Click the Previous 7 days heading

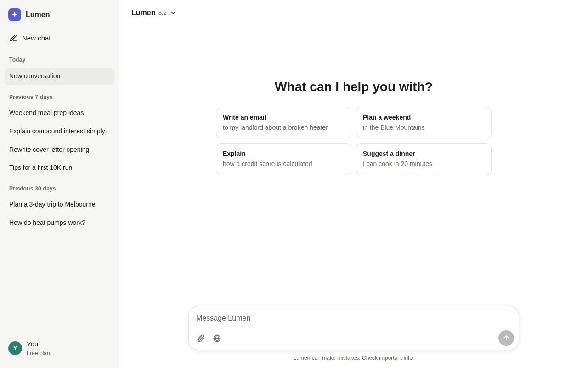pyautogui.click(x=31, y=97)
